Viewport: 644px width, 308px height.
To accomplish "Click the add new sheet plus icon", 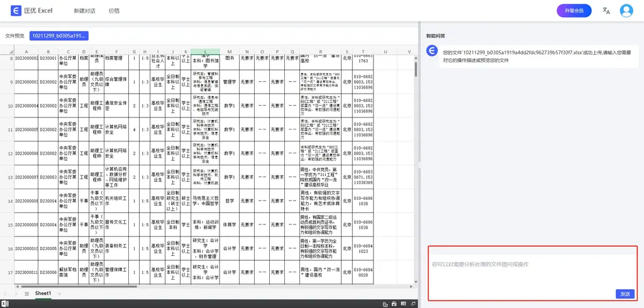I will [60, 294].
